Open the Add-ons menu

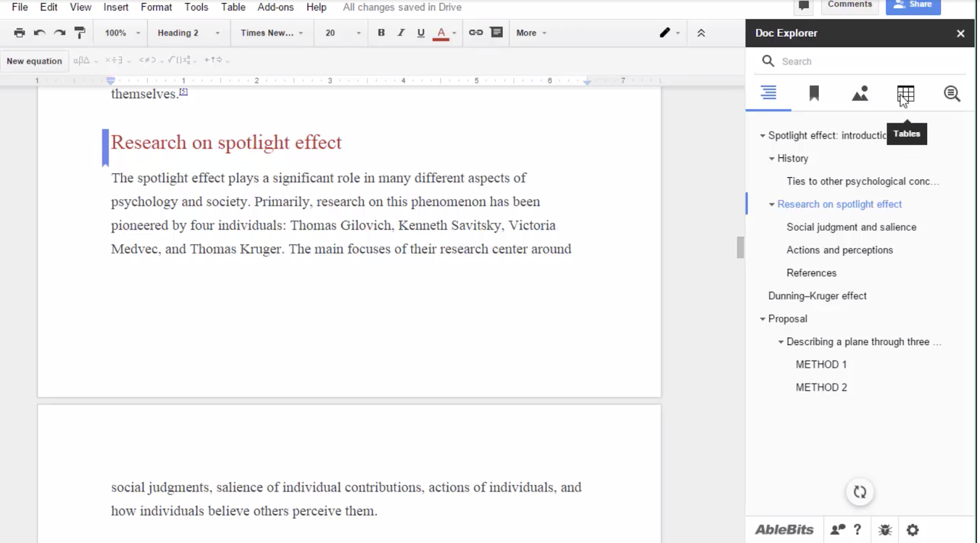[275, 7]
